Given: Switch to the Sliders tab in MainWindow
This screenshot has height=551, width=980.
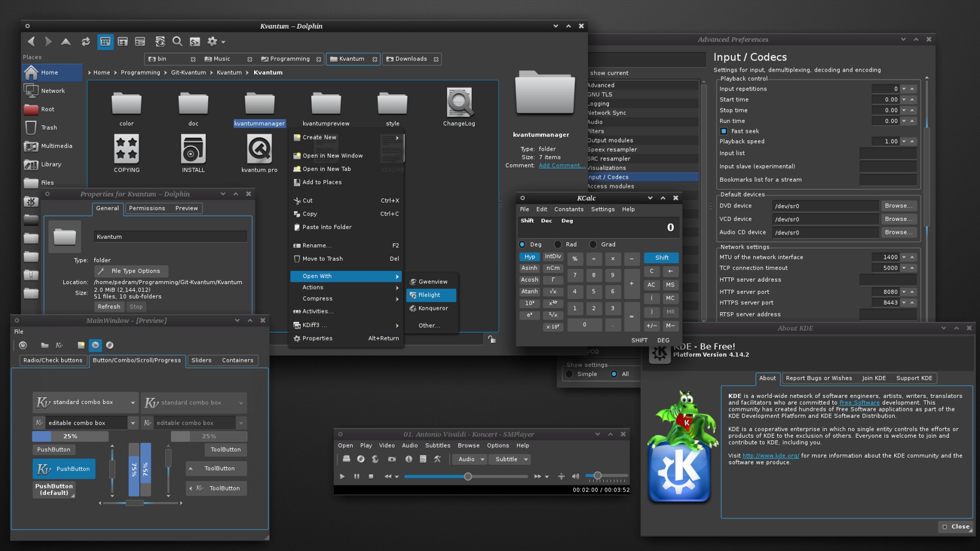Looking at the screenshot, I should (202, 361).
